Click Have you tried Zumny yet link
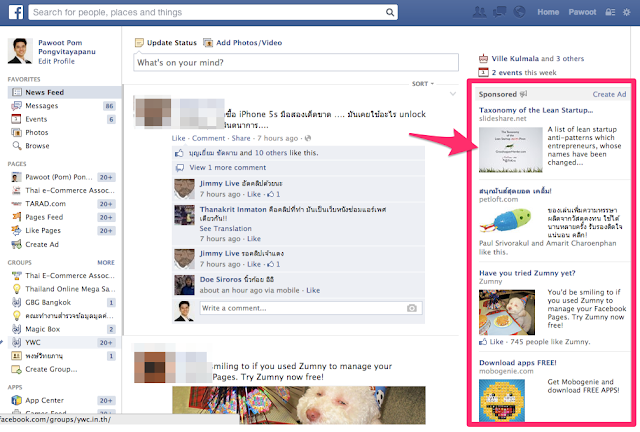This screenshot has height=432, width=640. pos(527,273)
